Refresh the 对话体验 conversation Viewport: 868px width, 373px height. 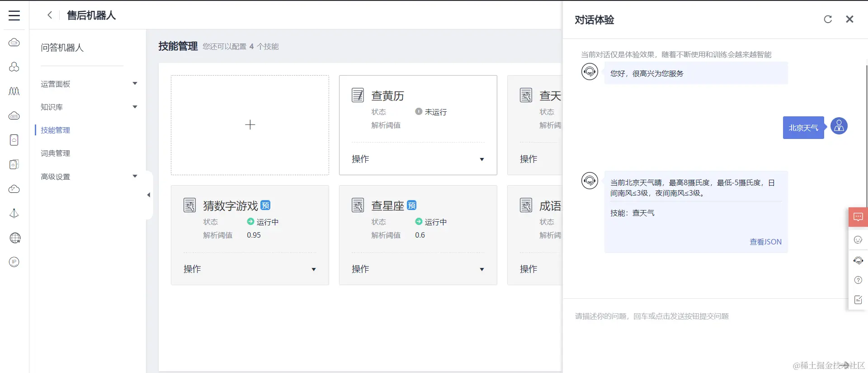tap(828, 19)
